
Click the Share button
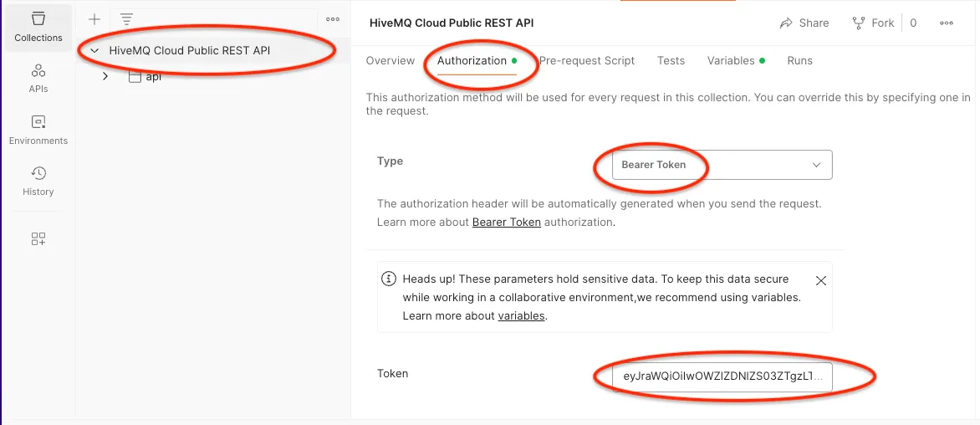tap(804, 23)
